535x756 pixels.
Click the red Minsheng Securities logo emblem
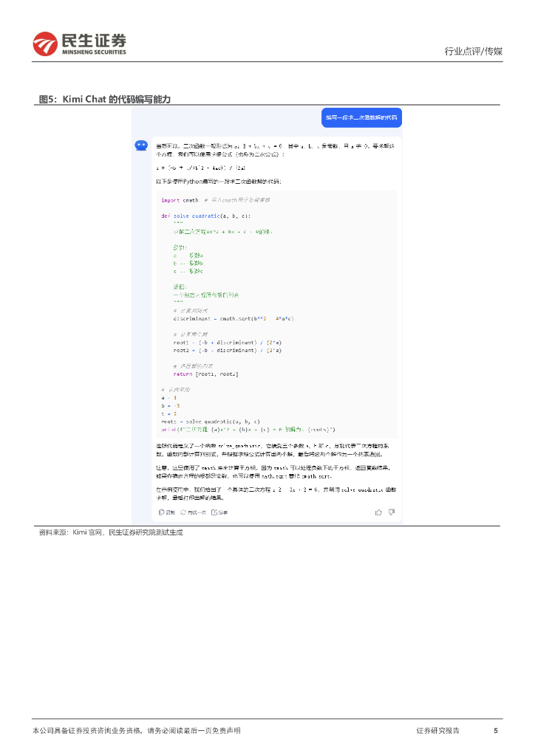tap(45, 44)
